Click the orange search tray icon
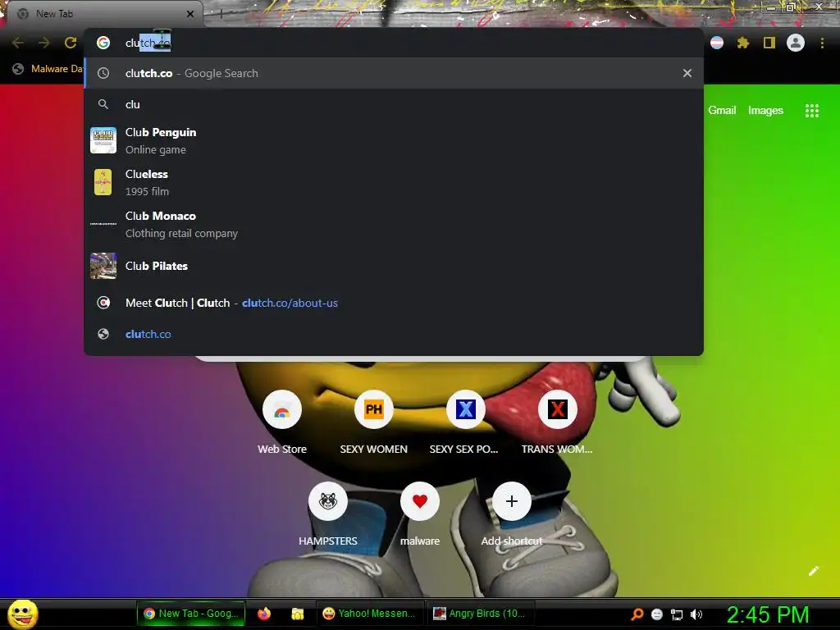Screen dimensions: 840x630 click(637, 614)
